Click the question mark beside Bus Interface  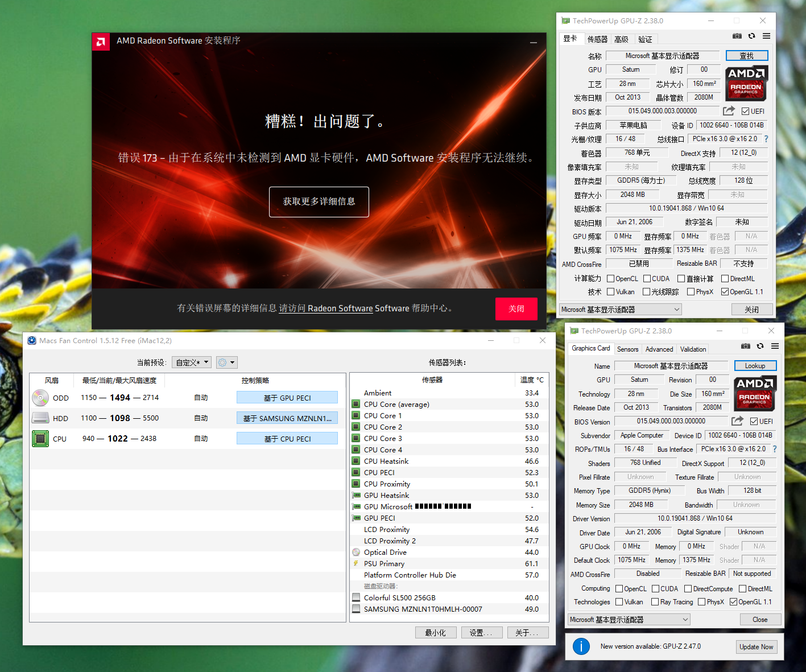tap(774, 449)
